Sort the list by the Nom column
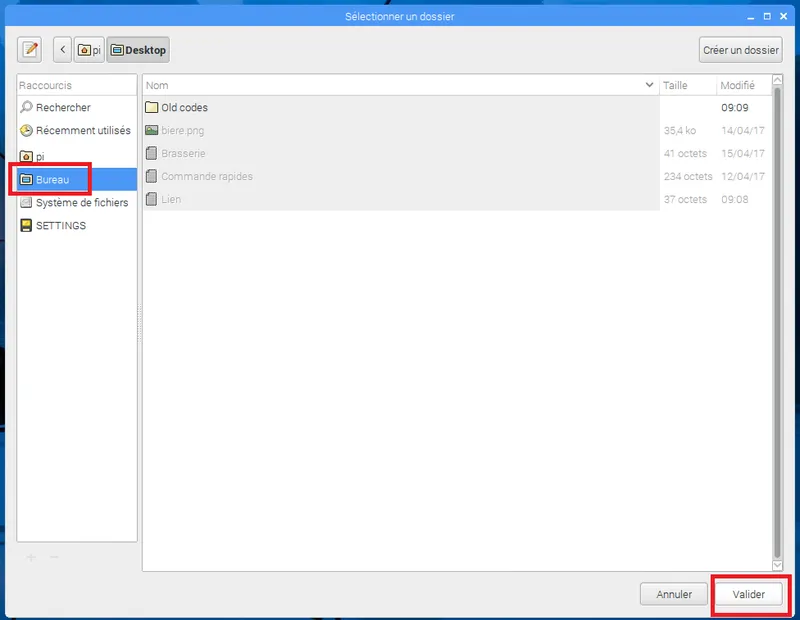 click(400, 86)
